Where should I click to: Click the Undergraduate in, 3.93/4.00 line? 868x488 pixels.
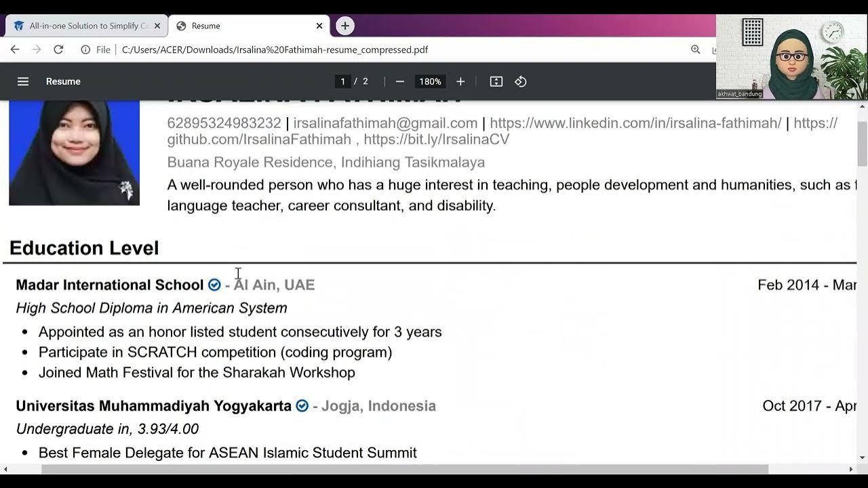point(107,429)
